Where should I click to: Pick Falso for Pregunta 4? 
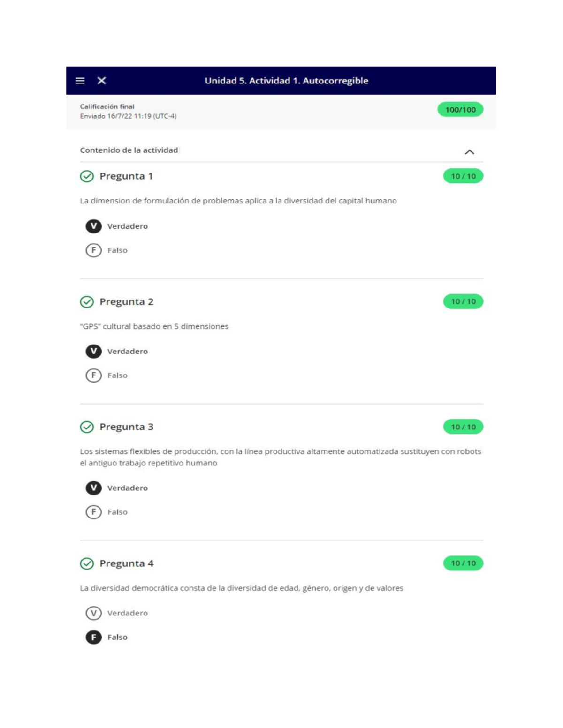(93, 637)
